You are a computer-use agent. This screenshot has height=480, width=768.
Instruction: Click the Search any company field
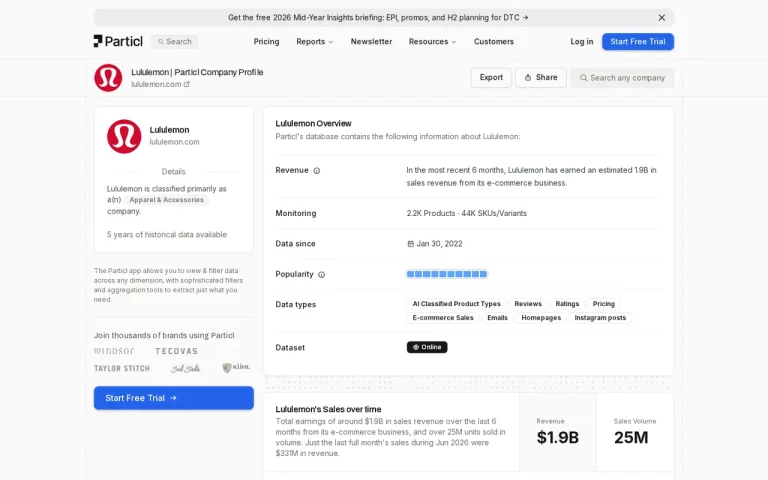coord(622,78)
